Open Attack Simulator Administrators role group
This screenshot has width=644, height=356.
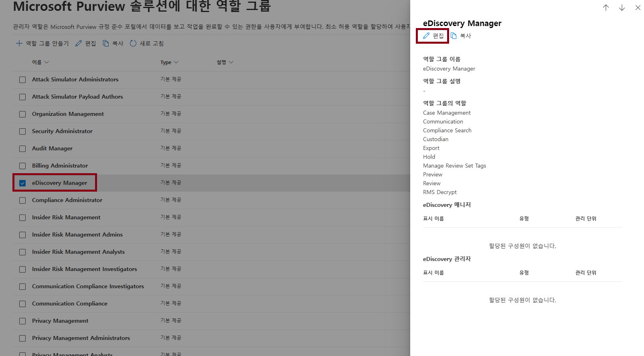75,79
